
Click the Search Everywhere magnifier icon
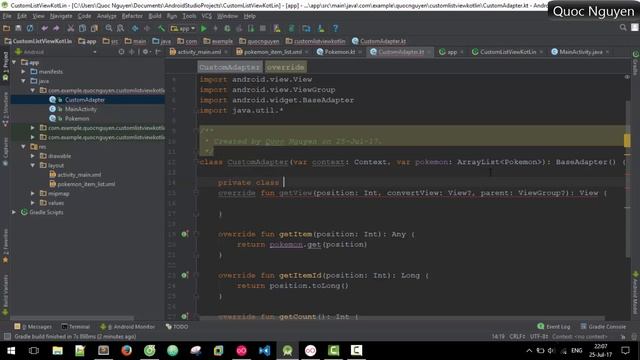[x=623, y=27]
